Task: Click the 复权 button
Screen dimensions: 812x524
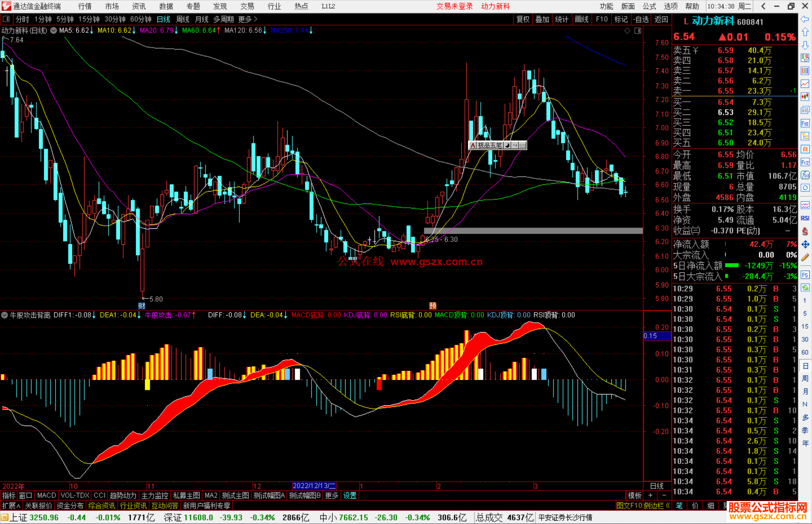Action: click(x=523, y=19)
